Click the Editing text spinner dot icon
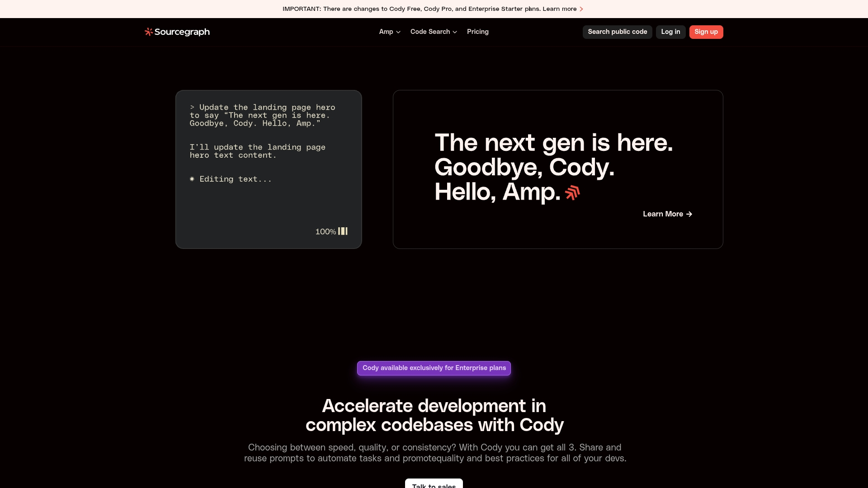 click(192, 179)
